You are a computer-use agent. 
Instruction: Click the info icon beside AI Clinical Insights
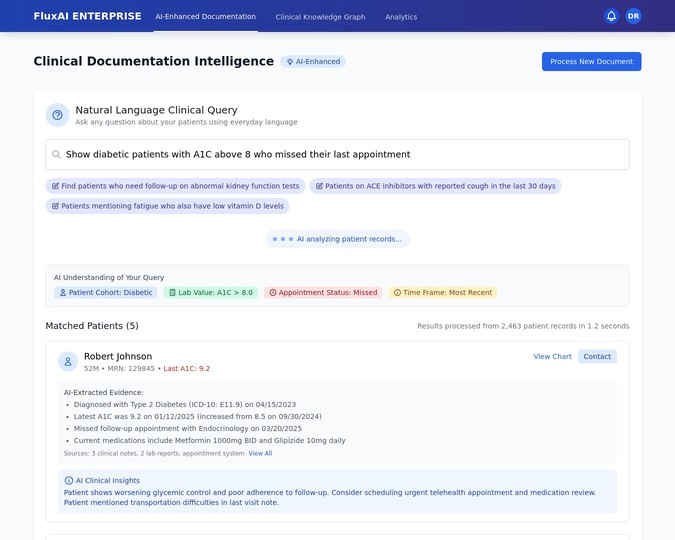click(x=68, y=480)
